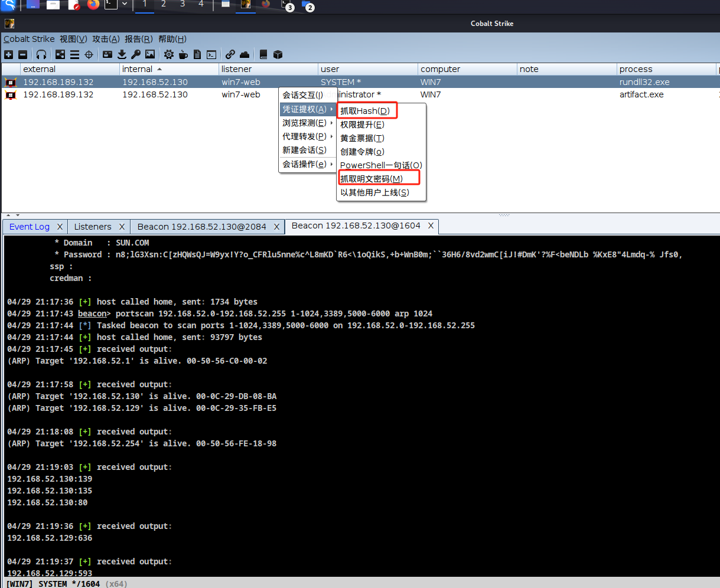Expand the 会话操作(e) context submenu
Screen dimensions: 720x588
point(307,164)
